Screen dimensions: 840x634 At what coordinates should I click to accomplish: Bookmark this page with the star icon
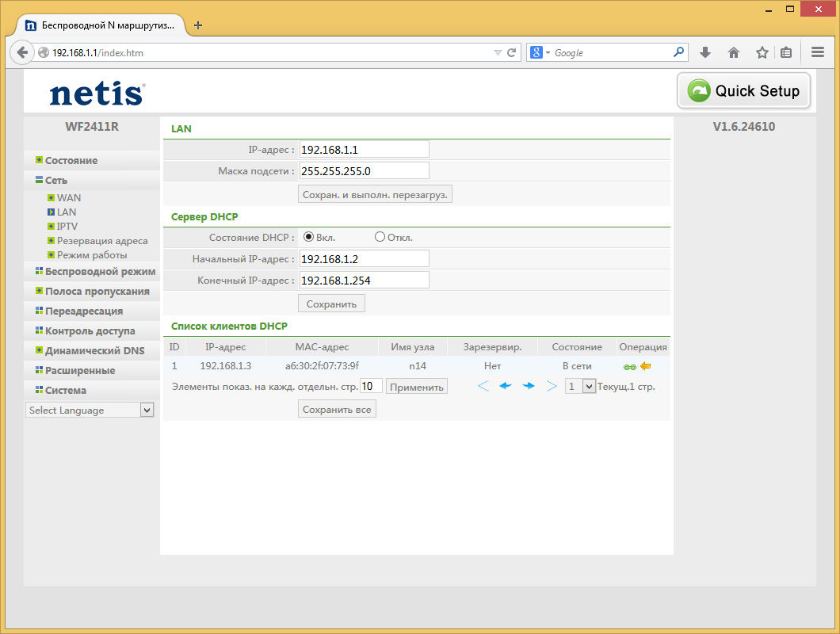[762, 52]
